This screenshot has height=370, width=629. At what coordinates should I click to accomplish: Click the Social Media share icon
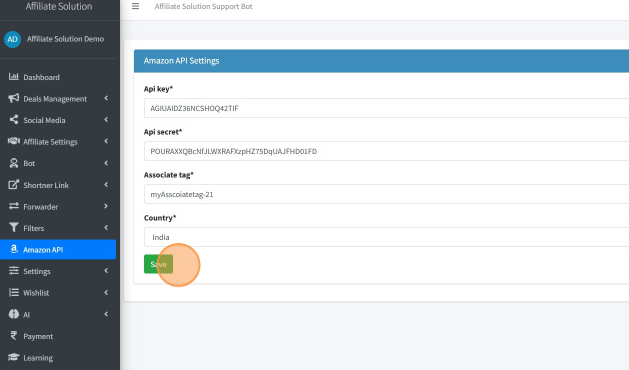pyautogui.click(x=14, y=120)
